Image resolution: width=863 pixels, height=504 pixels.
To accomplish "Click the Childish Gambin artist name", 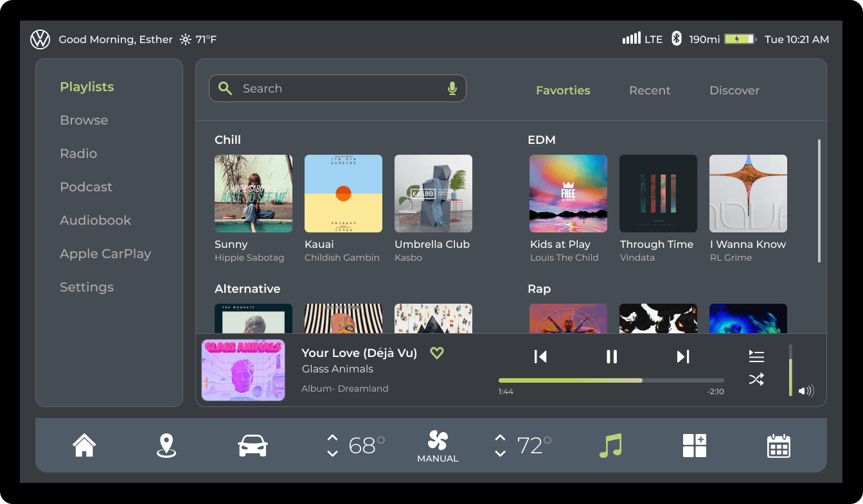I will [x=342, y=257].
